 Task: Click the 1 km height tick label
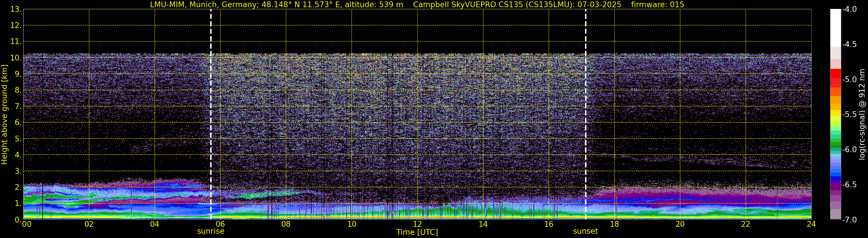click(x=18, y=204)
